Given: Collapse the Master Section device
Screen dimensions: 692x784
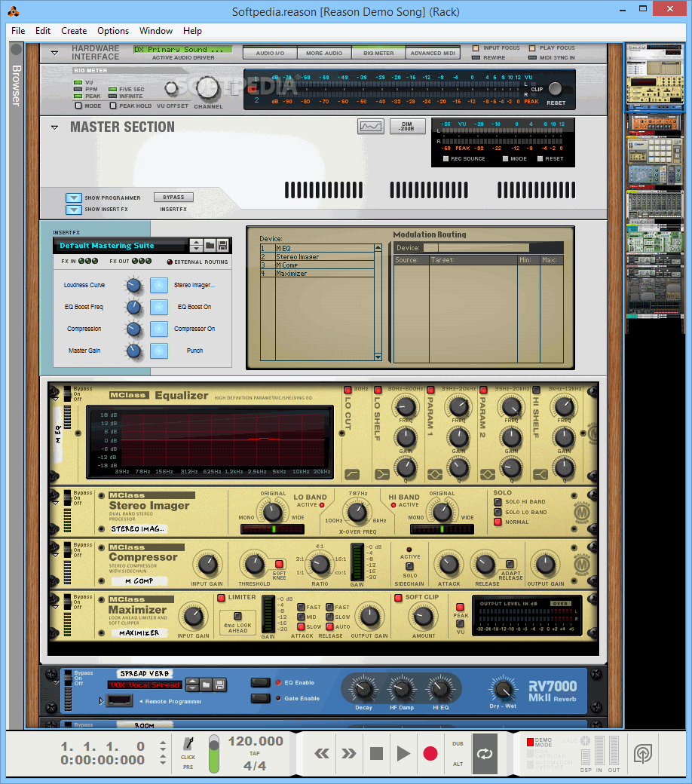Looking at the screenshot, I should (x=55, y=127).
